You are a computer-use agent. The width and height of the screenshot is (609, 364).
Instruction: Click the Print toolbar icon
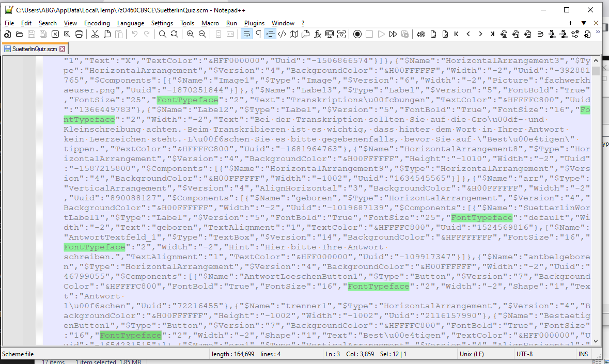pyautogui.click(x=79, y=34)
